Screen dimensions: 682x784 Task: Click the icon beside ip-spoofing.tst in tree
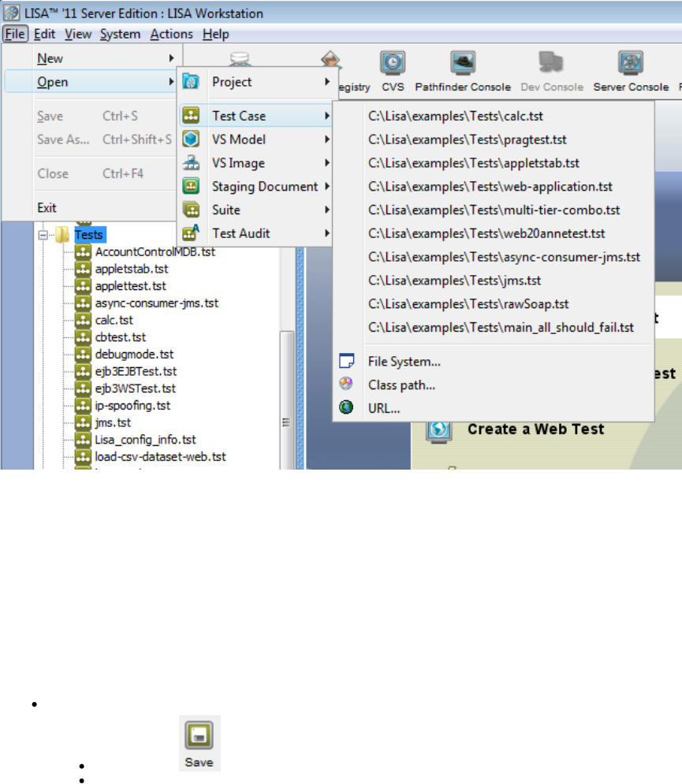(83, 405)
